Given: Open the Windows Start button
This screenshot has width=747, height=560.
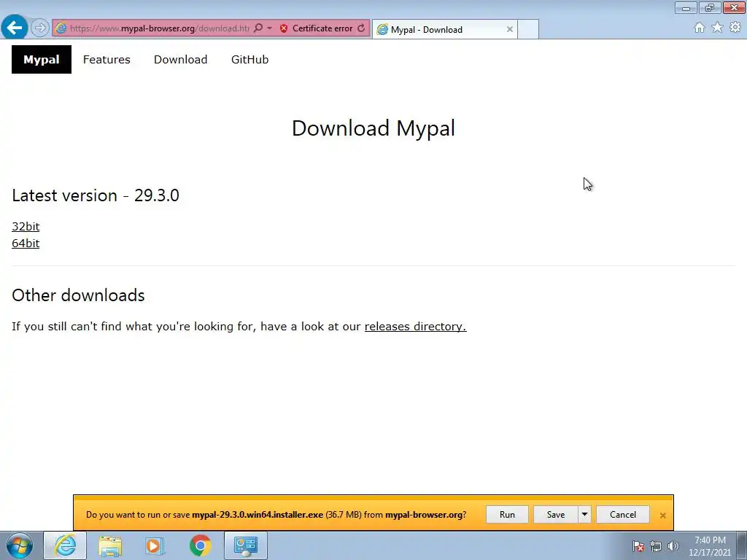Looking at the screenshot, I should (20, 545).
